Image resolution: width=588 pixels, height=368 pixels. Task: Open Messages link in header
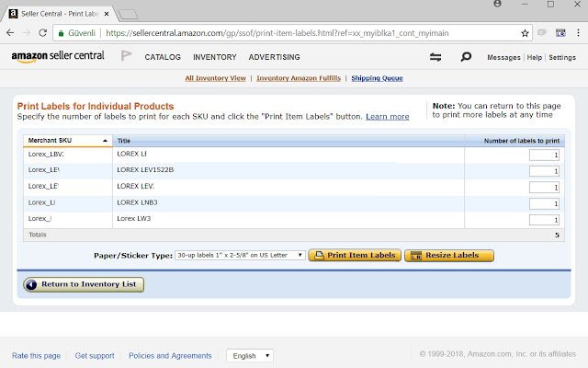[503, 57]
